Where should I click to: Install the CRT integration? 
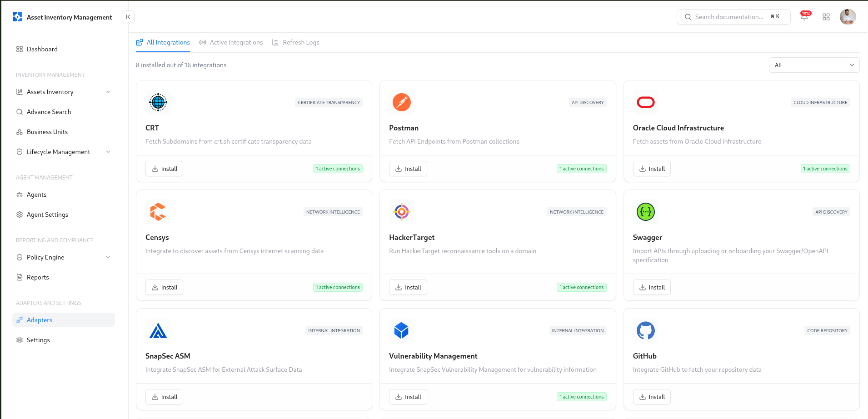pyautogui.click(x=165, y=169)
